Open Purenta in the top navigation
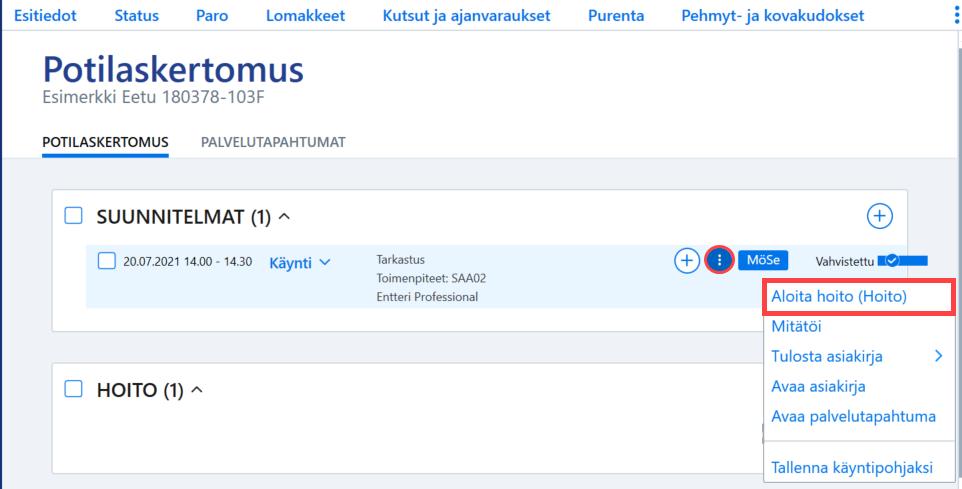 click(616, 16)
